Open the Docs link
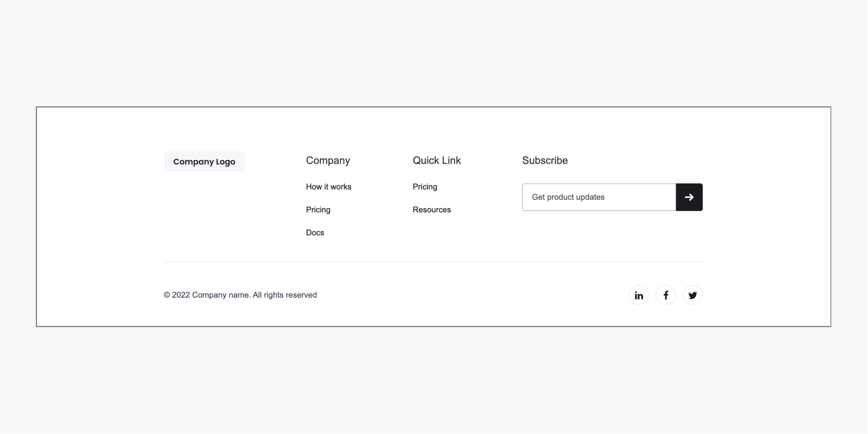 point(315,233)
